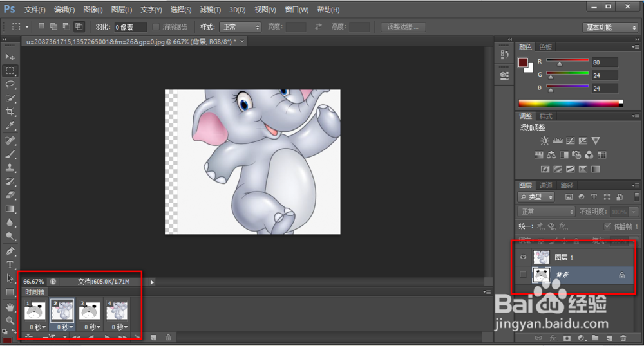Select the Quick Selection tool
The height and width of the screenshot is (346, 644).
coord(10,98)
